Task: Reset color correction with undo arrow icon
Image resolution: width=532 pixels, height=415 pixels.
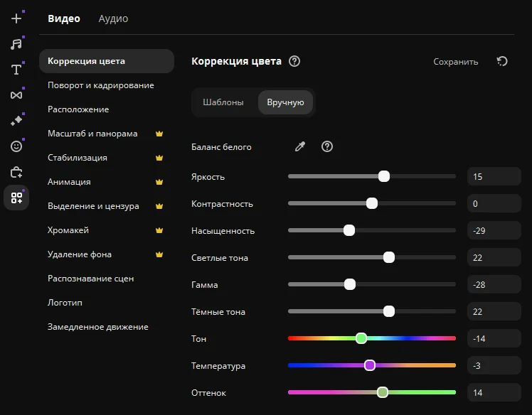Action: pyautogui.click(x=502, y=62)
